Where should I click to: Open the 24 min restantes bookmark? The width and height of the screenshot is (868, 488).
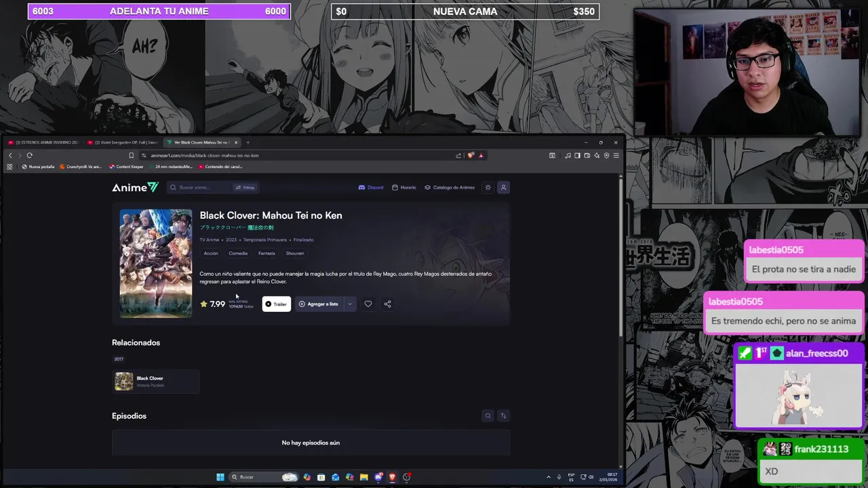[x=170, y=167]
